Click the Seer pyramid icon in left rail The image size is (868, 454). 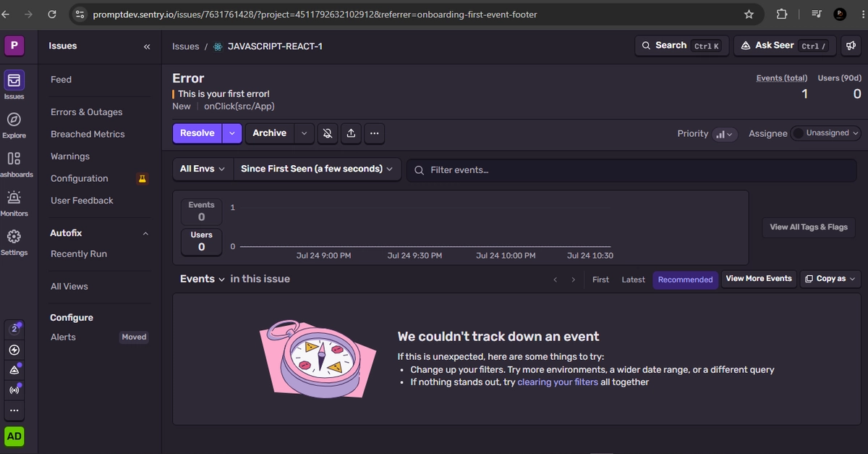[14, 370]
